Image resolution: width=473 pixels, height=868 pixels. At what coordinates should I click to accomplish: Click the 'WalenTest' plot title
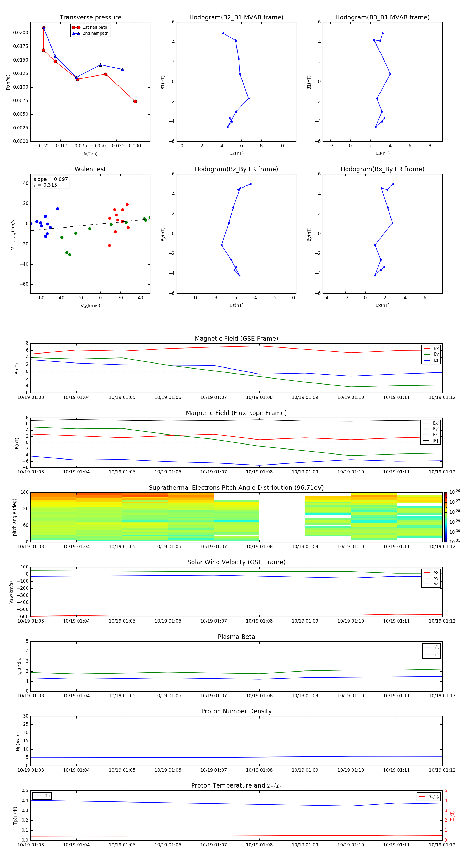coord(90,169)
